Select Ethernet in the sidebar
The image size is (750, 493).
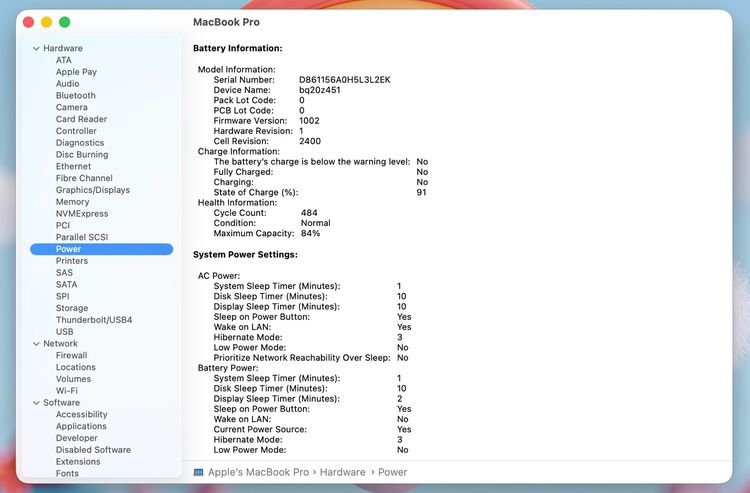pos(73,166)
